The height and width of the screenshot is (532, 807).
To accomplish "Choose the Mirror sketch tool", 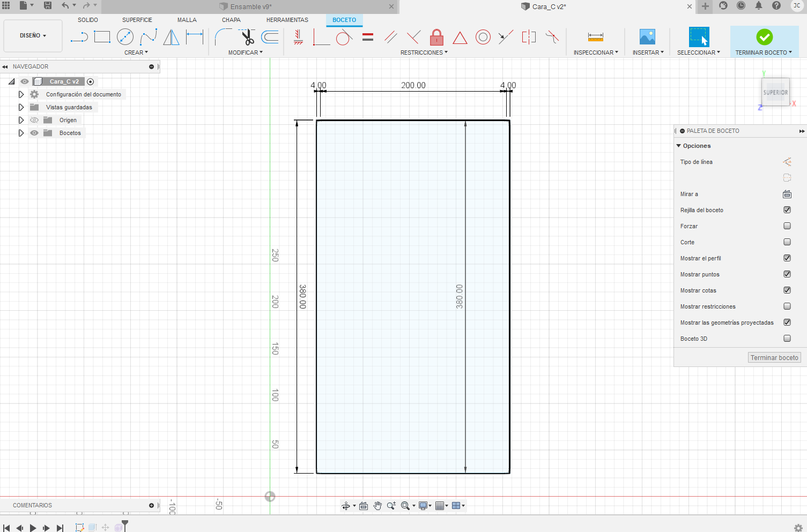I will tap(172, 37).
